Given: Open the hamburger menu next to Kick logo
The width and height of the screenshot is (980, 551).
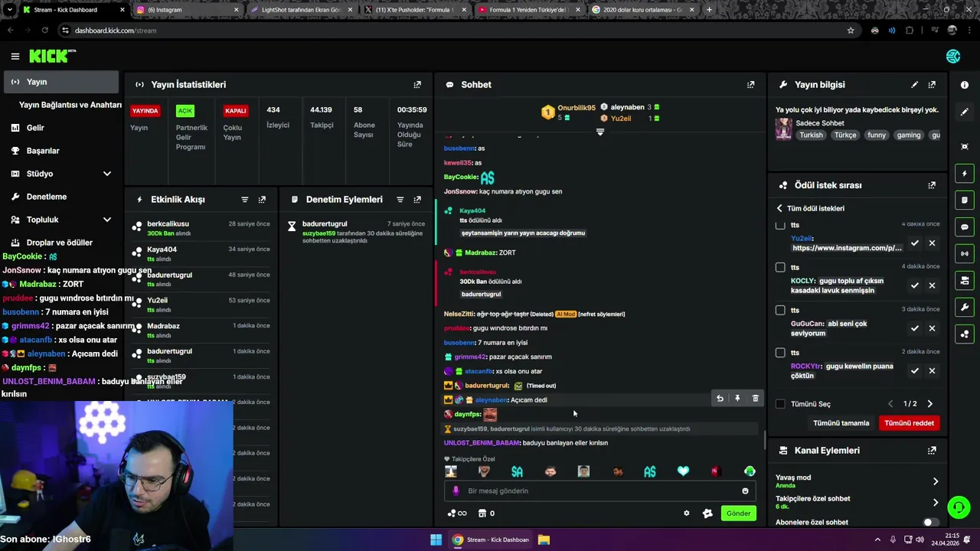Looking at the screenshot, I should pyautogui.click(x=15, y=56).
